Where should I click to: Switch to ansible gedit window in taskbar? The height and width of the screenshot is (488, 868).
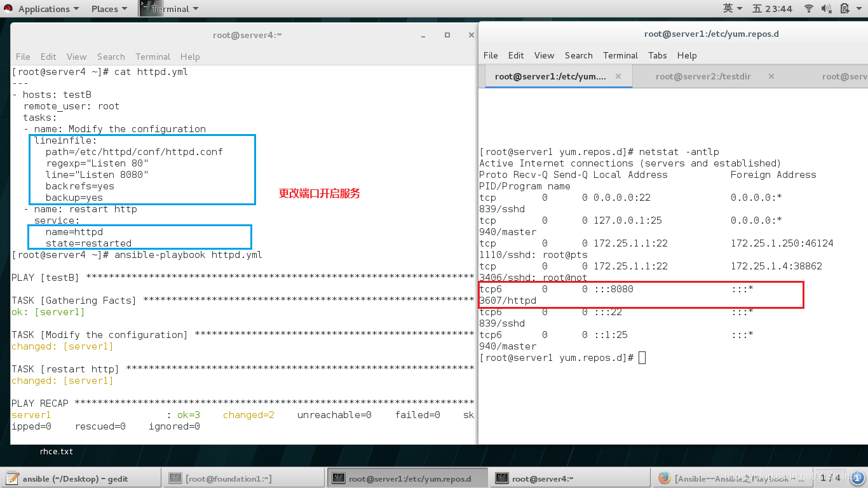click(82, 478)
